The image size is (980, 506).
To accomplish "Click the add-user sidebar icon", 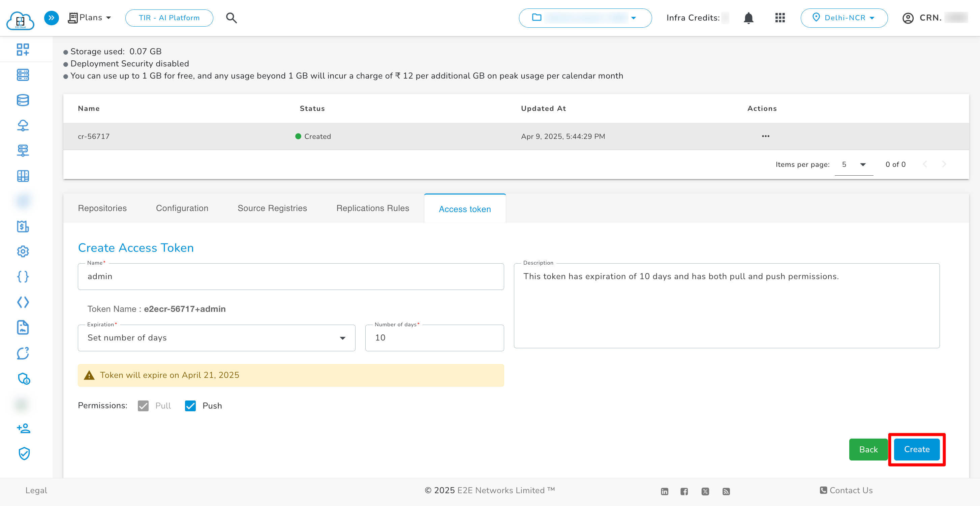I will point(24,428).
